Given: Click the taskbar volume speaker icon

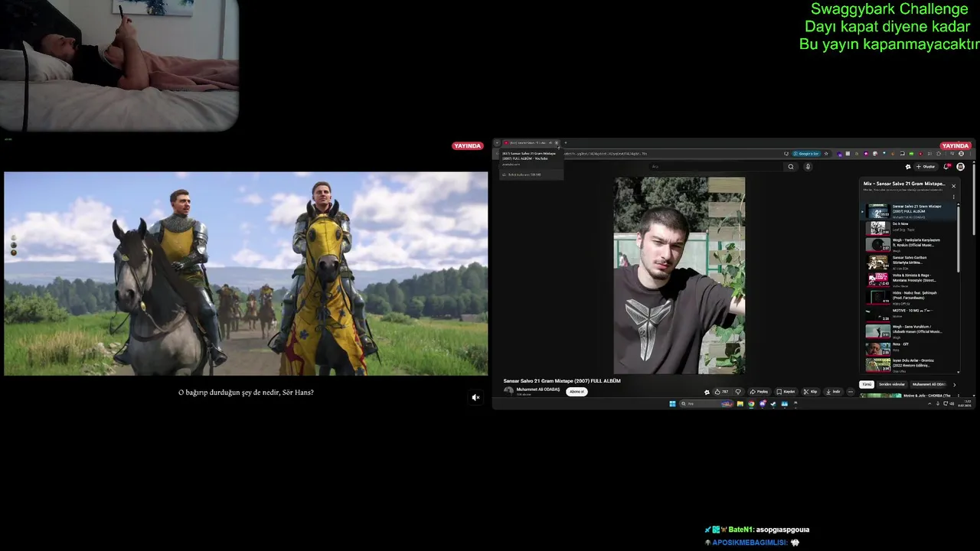Looking at the screenshot, I should click(x=952, y=403).
